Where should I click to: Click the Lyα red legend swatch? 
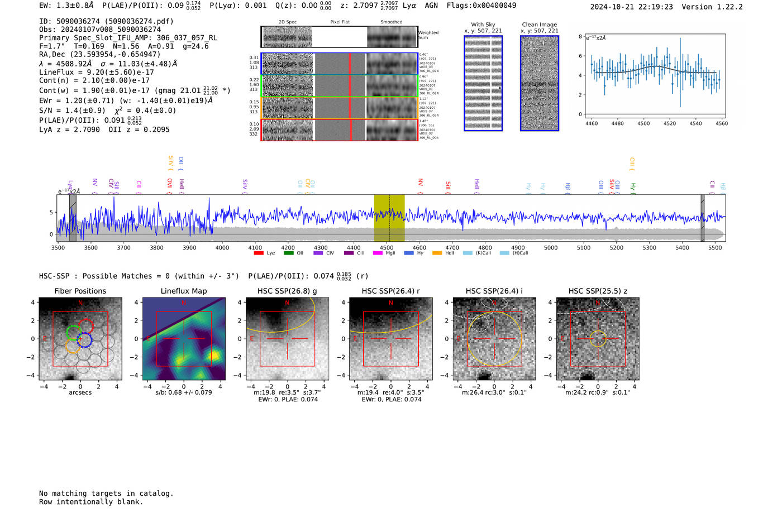click(x=258, y=253)
